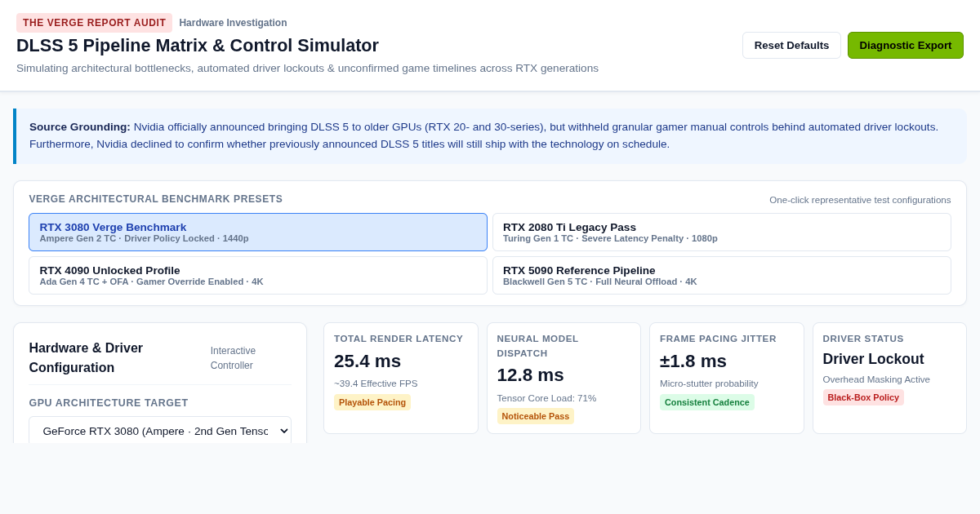This screenshot has width=980, height=514.
Task: Click the GPU Architecture Target label
Action: click(109, 403)
